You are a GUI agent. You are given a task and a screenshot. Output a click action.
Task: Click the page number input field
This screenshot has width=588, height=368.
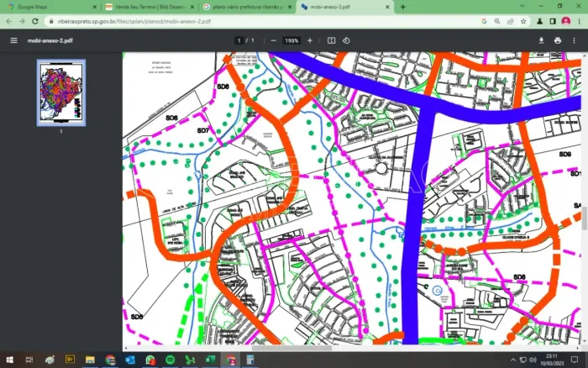click(x=239, y=40)
